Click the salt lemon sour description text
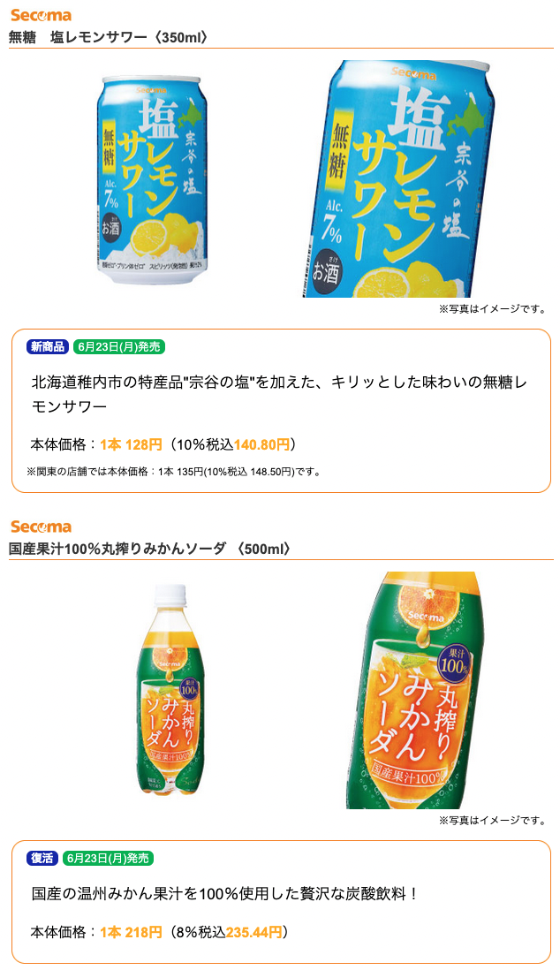The width and height of the screenshot is (560, 970). click(x=279, y=394)
